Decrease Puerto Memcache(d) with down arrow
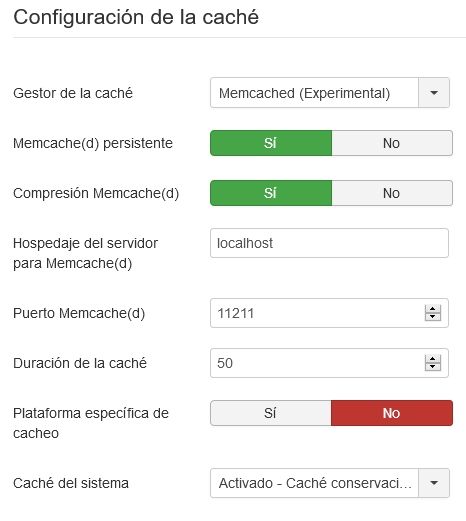Image resolution: width=466 pixels, height=521 pixels. point(433,317)
